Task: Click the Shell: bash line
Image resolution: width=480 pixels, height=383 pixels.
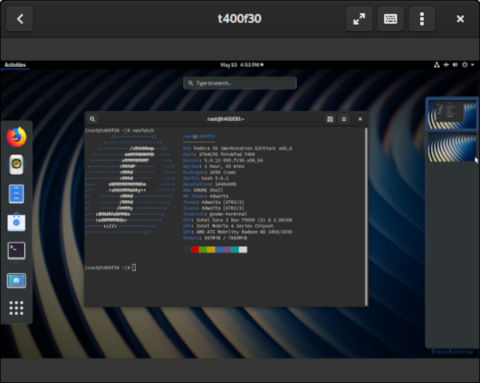Action: [206, 178]
